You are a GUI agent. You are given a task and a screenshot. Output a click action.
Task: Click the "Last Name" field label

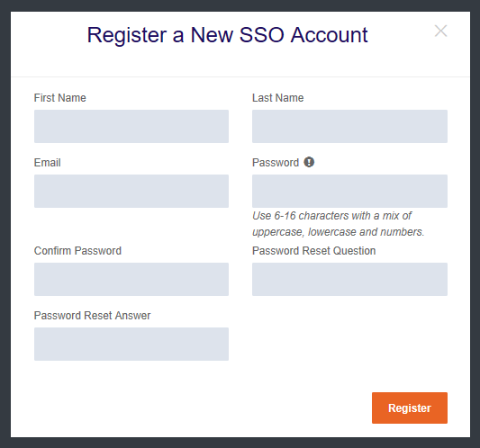278,98
